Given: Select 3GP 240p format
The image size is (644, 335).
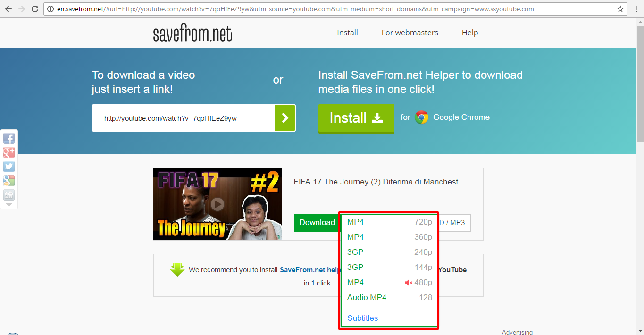Looking at the screenshot, I should coord(390,252).
